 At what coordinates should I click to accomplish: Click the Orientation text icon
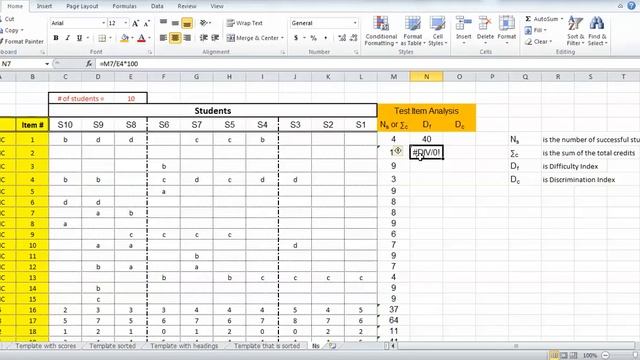coord(204,23)
